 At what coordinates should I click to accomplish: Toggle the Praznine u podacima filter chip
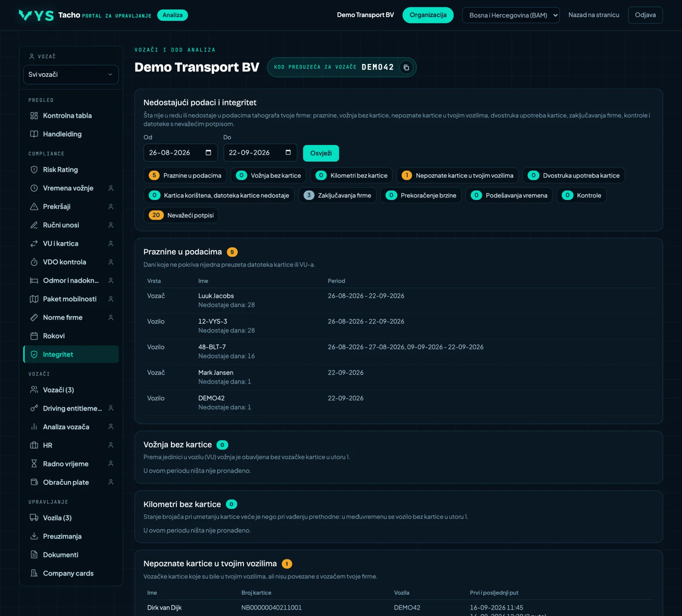point(185,176)
